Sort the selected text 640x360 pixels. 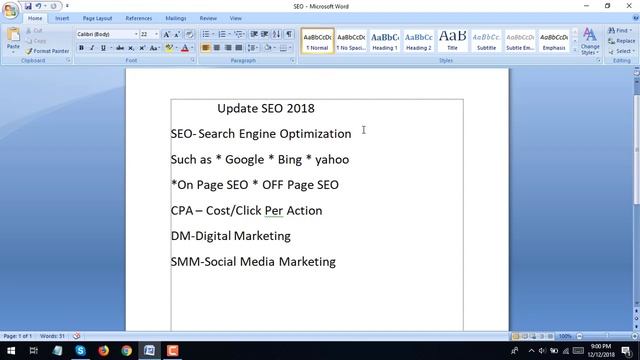[x=276, y=34]
